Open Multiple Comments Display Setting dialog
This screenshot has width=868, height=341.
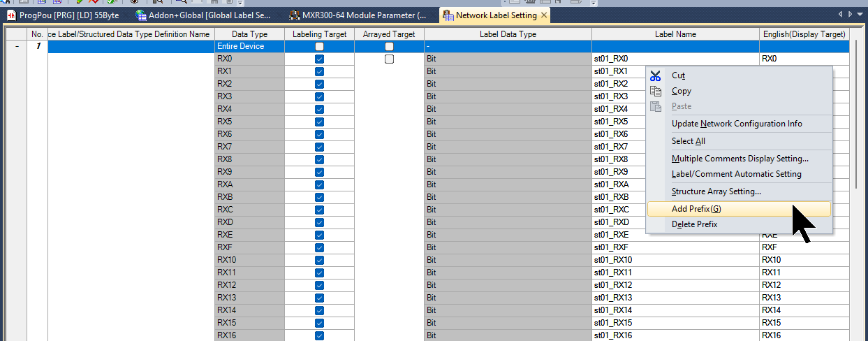[740, 159]
